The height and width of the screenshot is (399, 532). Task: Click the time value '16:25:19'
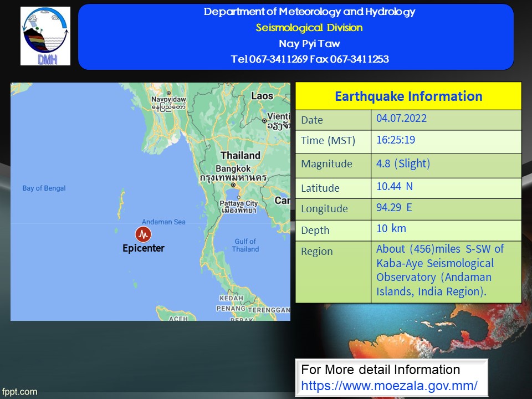tap(396, 140)
